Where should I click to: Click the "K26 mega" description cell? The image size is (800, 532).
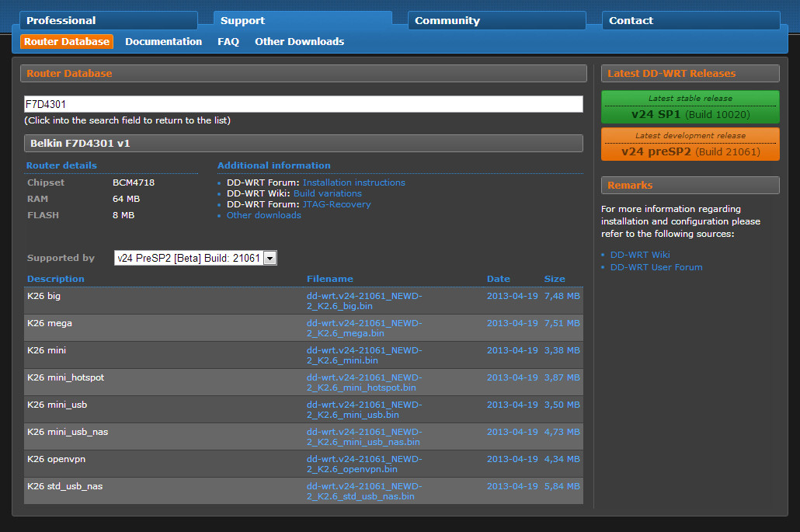coord(50,323)
